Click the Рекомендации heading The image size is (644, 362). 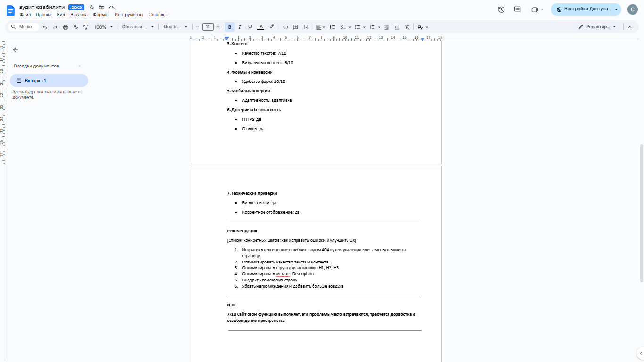242,231
